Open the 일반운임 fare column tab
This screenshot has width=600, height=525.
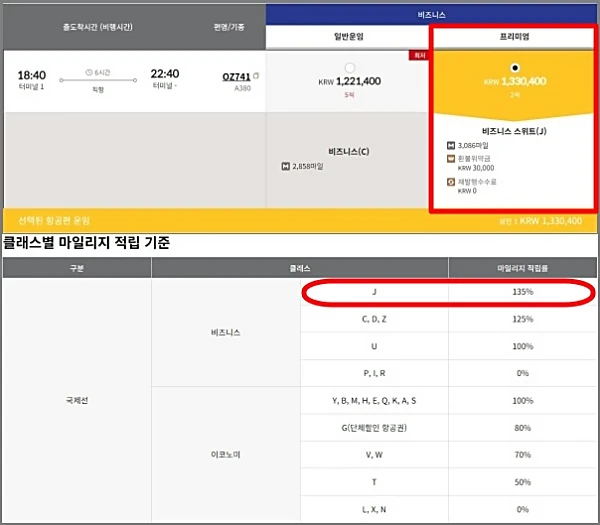[x=347, y=37]
